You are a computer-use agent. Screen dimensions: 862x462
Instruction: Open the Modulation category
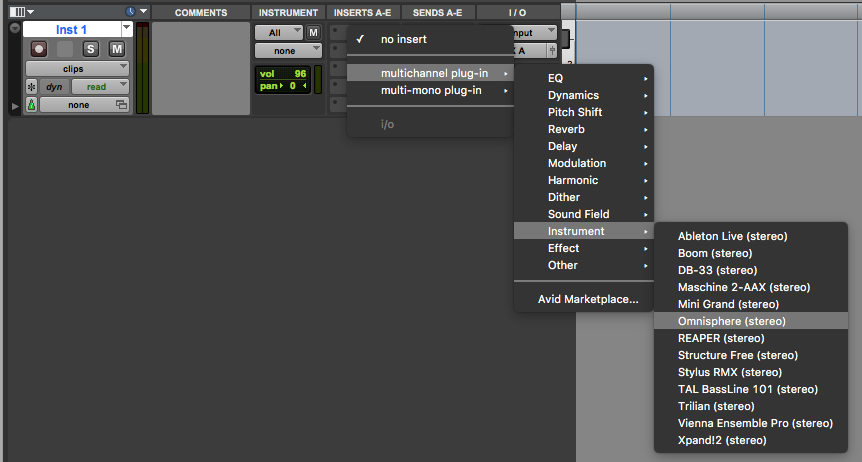pyautogui.click(x=584, y=163)
